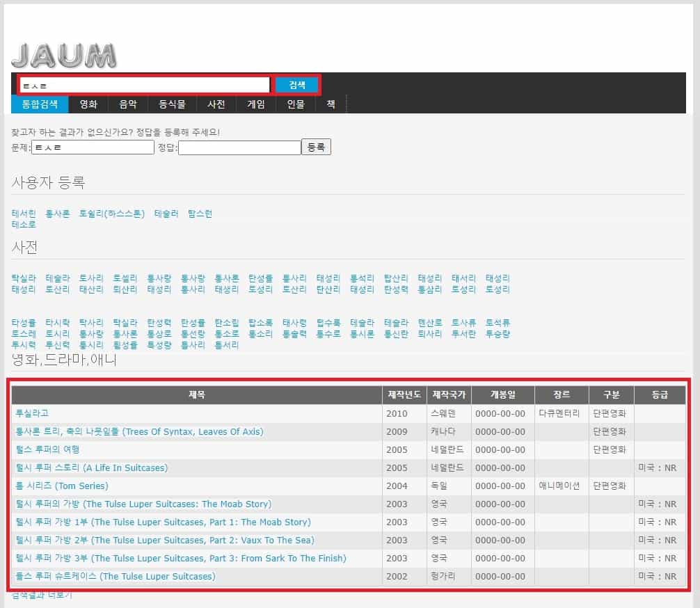
Task: Click the blue 검색 search button
Action: tap(297, 85)
